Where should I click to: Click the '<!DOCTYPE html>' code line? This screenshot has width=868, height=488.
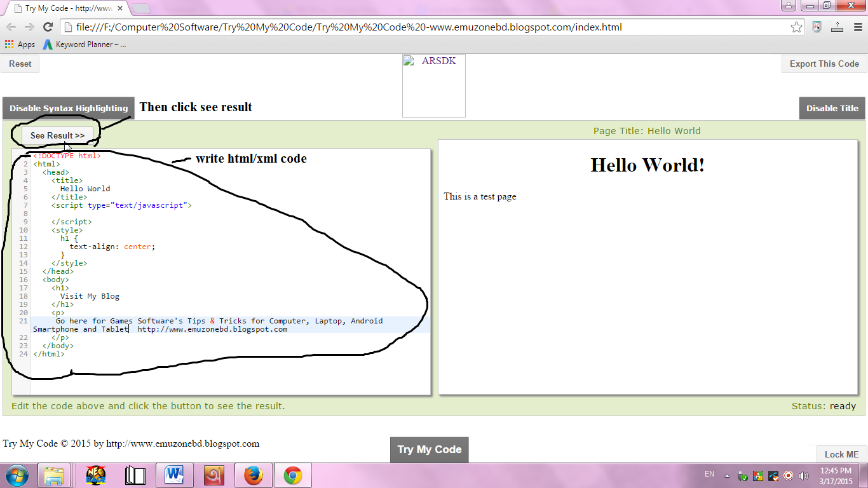tap(67, 156)
